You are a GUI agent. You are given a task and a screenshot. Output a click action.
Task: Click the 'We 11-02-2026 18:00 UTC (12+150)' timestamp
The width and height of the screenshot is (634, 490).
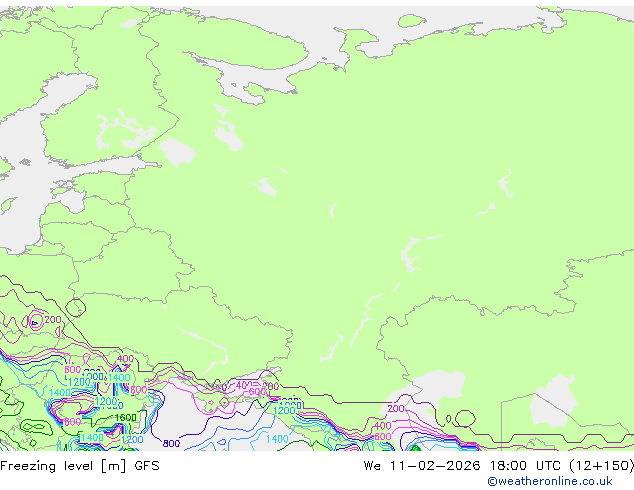click(x=499, y=466)
